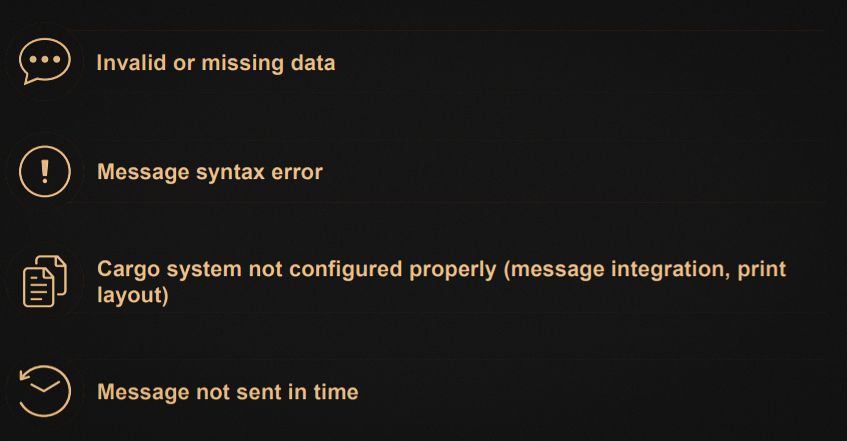Click the front document page with text lines

coord(39,287)
